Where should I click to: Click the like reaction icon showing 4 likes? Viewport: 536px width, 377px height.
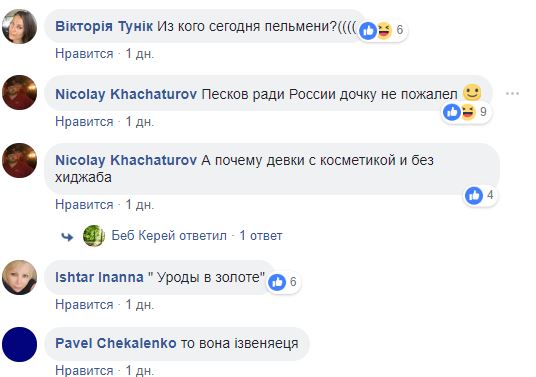[474, 196]
